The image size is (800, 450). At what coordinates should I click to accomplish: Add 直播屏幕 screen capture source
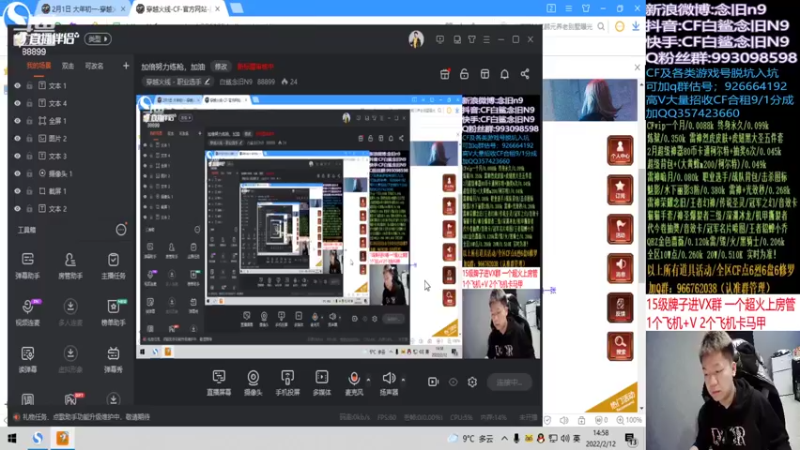point(219,383)
